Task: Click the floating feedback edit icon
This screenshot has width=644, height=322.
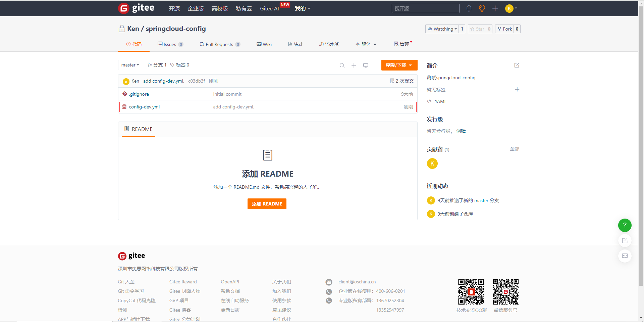Action: [625, 240]
